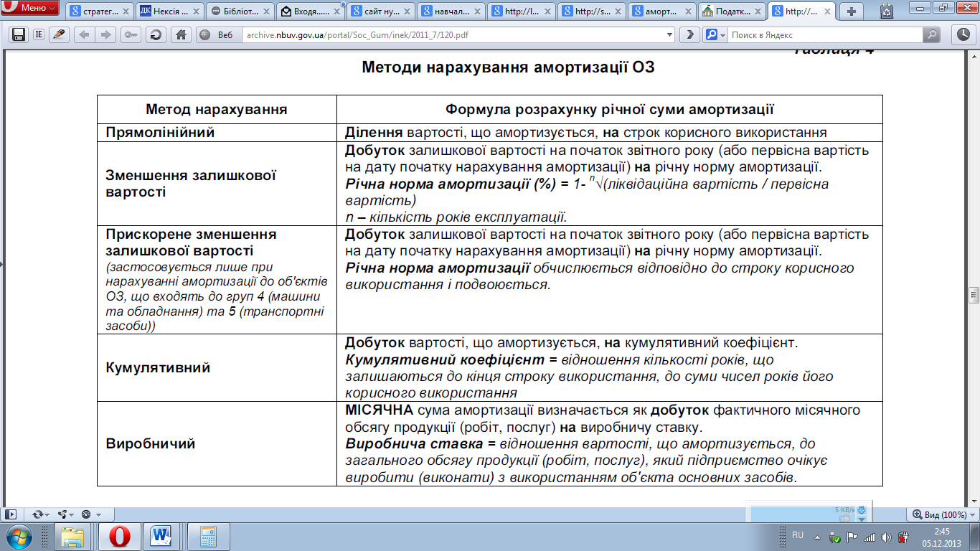Click the search magnifier button

tap(932, 35)
